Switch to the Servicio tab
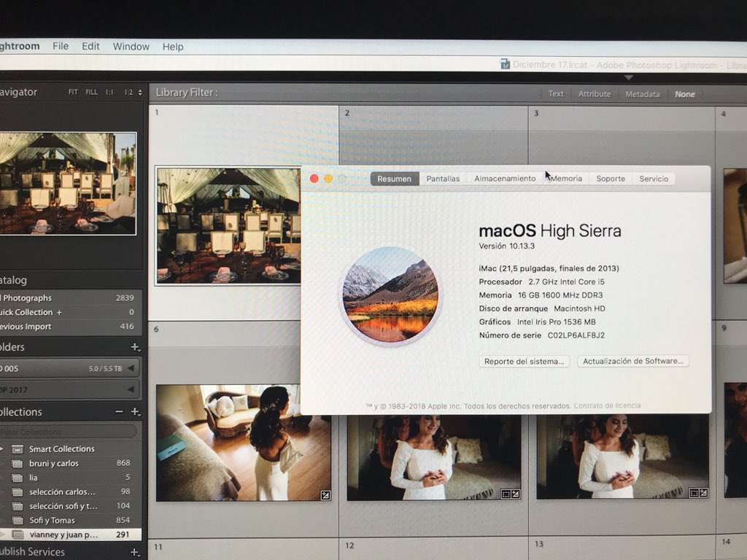The height and width of the screenshot is (560, 747). (x=654, y=179)
